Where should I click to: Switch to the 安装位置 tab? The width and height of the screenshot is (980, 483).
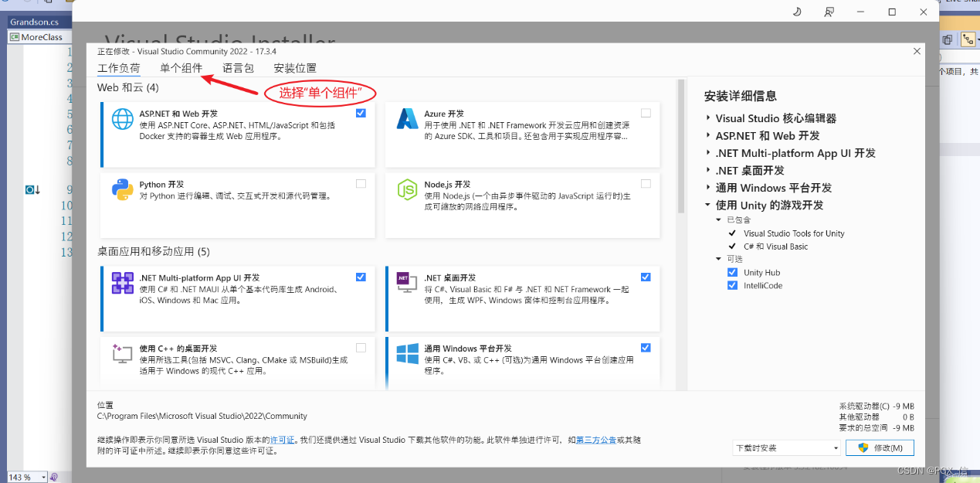tap(295, 68)
